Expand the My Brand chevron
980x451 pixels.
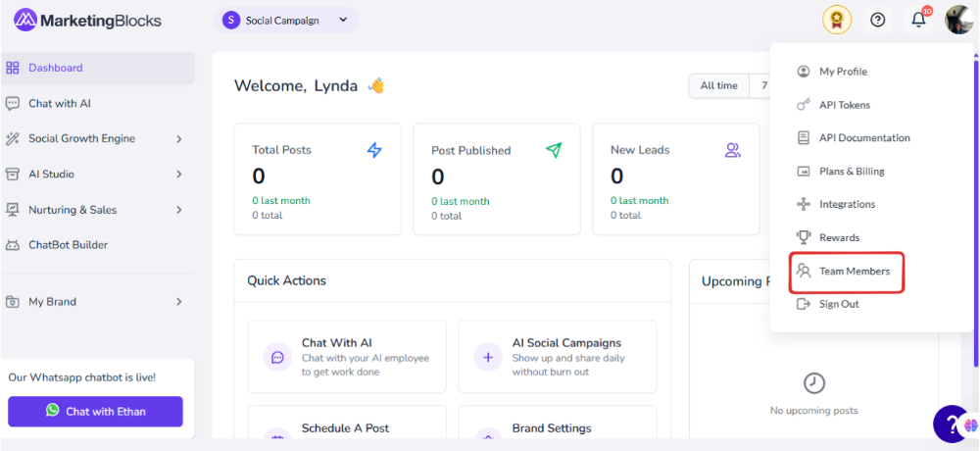(178, 302)
